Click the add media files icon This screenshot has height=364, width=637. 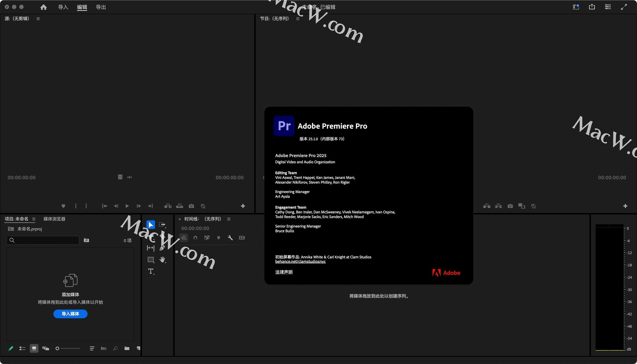click(70, 280)
